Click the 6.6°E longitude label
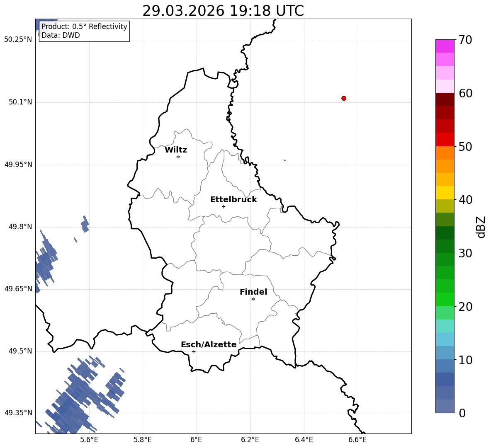Viewport: 491px width, 448px height. coord(357,440)
